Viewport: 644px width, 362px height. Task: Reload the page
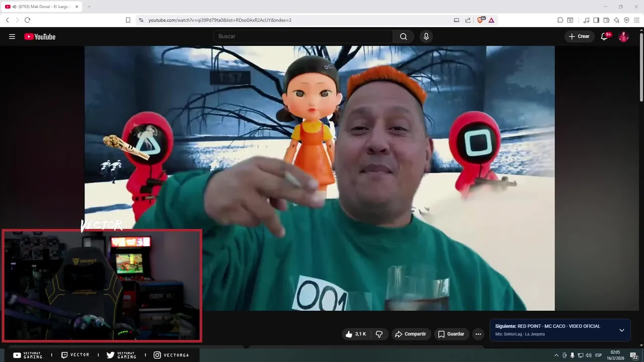point(27,20)
